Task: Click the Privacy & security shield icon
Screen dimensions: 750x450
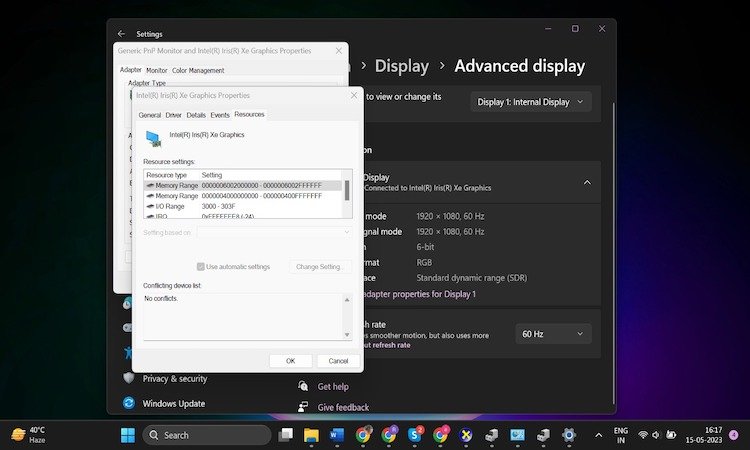Action: click(x=129, y=378)
